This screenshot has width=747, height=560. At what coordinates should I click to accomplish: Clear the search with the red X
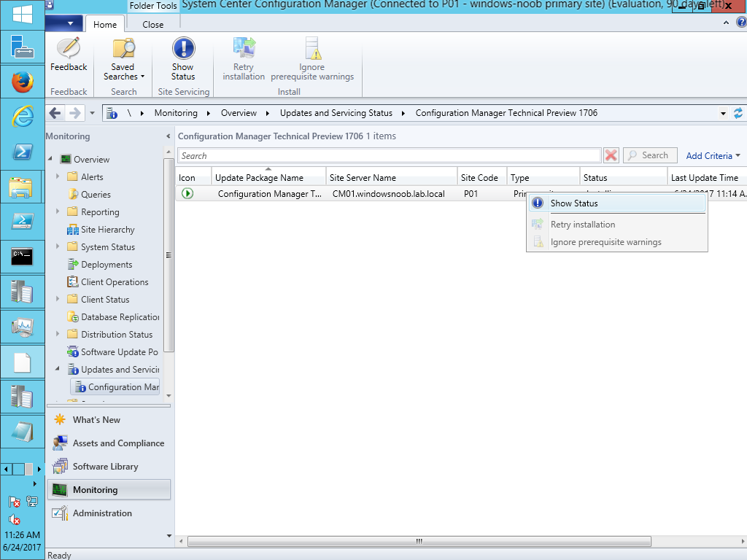coord(611,155)
